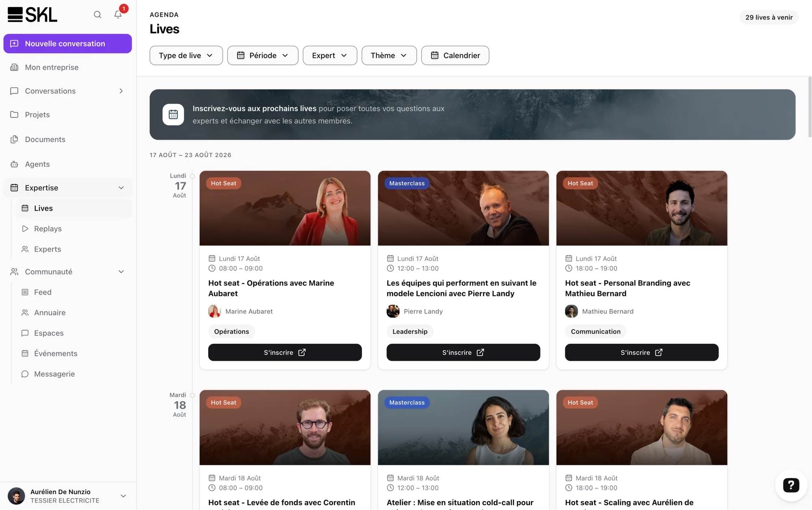Click Marine Aubaret's small avatar
Screen dimensions: 812x510
pos(215,311)
